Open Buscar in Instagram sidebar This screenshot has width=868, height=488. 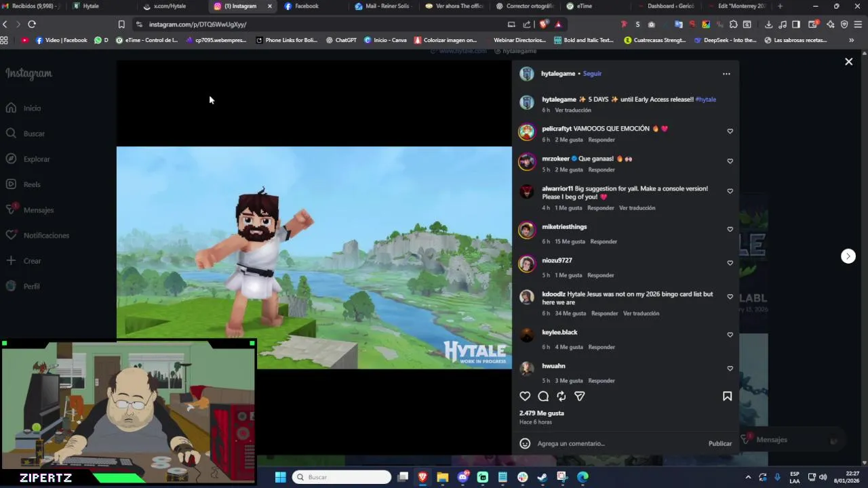click(x=25, y=134)
